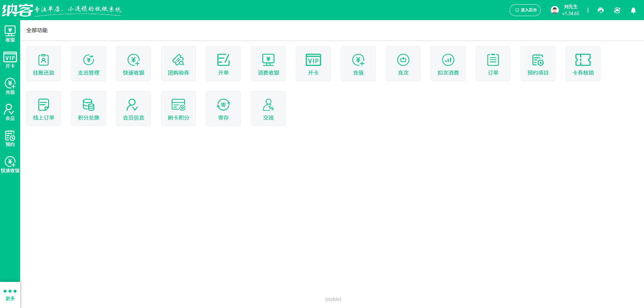The image size is (644, 308).
Task: Open the 刷卡积分 function tile
Action: (178, 109)
